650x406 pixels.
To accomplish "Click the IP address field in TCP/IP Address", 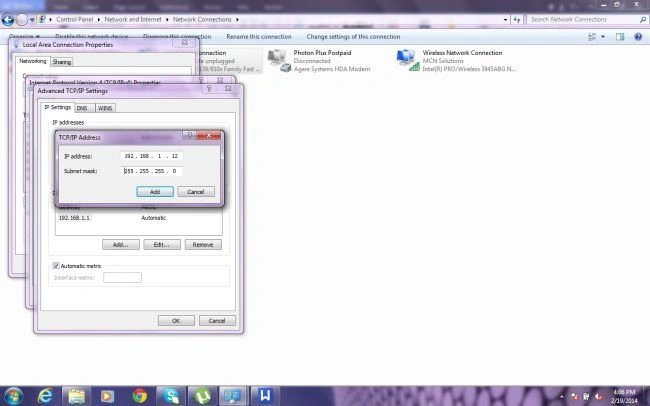I will click(x=151, y=156).
